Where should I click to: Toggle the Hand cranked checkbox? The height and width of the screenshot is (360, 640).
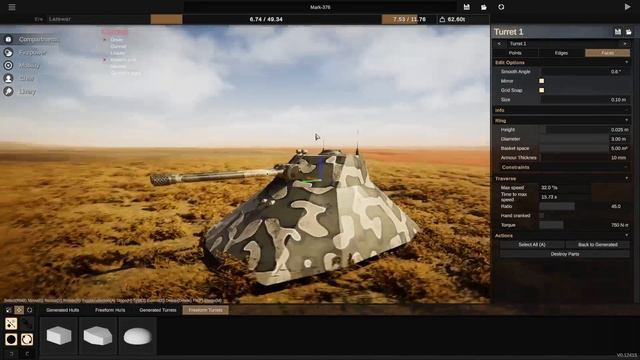click(x=542, y=216)
